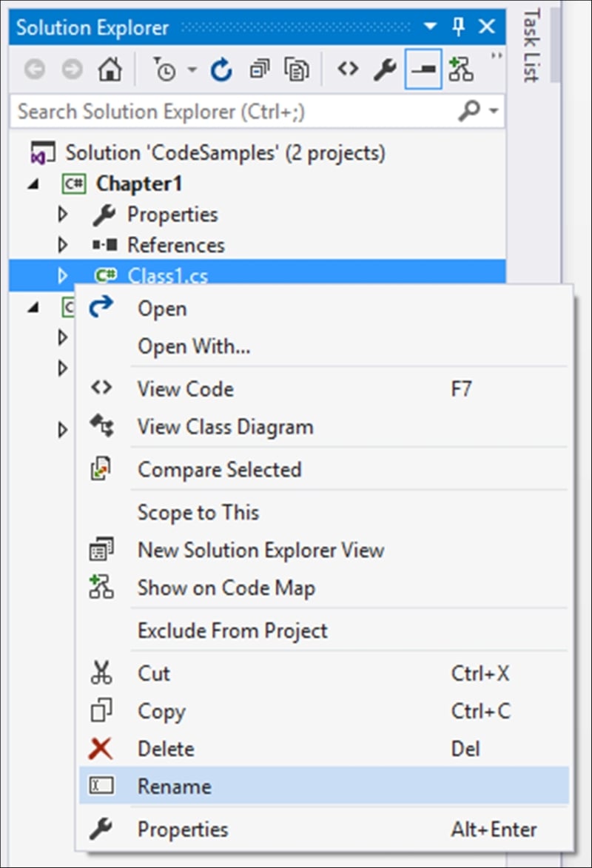Click the Collapse All toolbar icon

(260, 70)
